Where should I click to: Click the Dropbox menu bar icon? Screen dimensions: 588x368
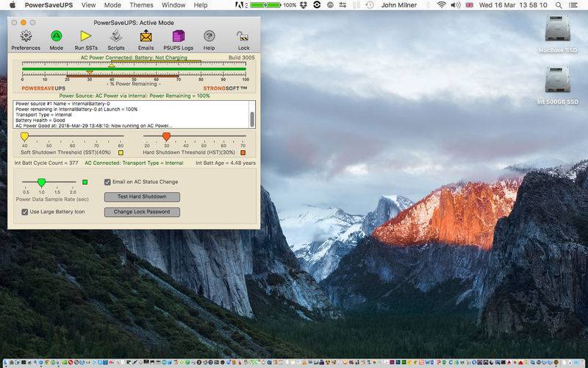coord(304,5)
